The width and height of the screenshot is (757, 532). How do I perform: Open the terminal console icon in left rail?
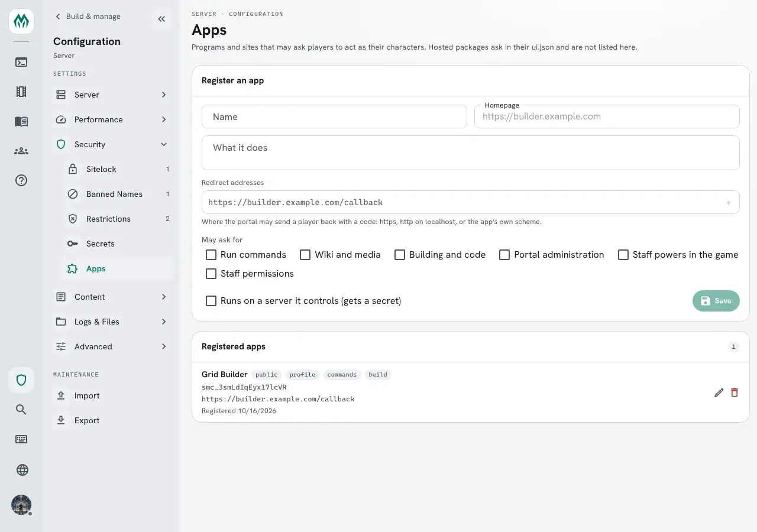(x=21, y=62)
